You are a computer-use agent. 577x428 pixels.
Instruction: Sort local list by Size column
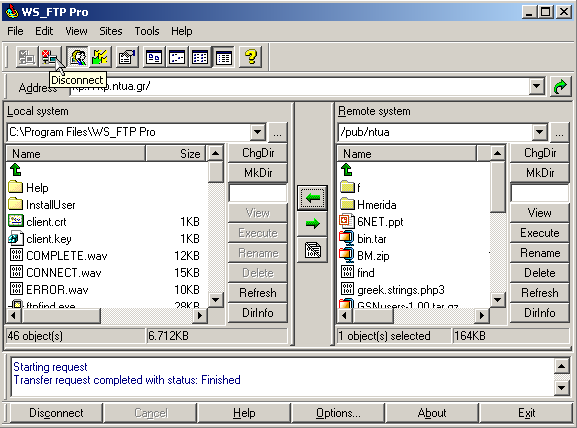tap(177, 153)
